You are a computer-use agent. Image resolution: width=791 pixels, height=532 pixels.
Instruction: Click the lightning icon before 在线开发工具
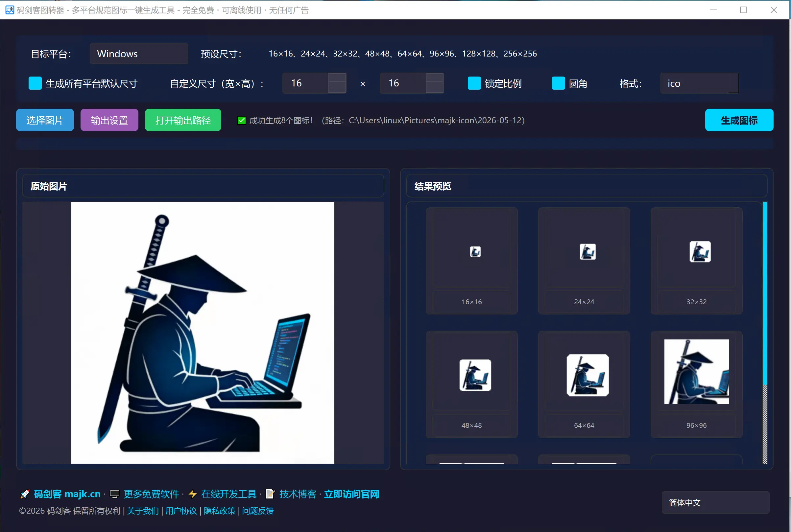coord(192,494)
